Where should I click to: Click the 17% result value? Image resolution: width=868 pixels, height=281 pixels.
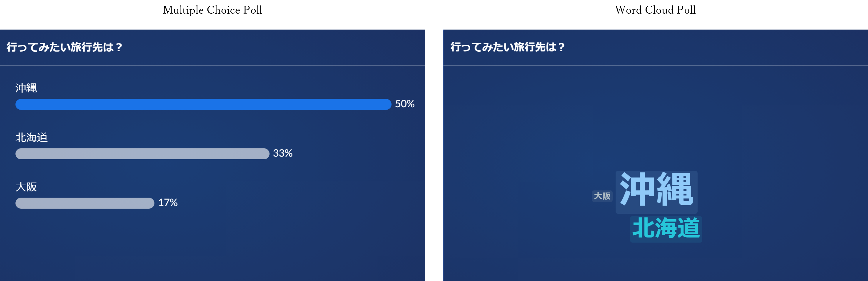point(168,202)
